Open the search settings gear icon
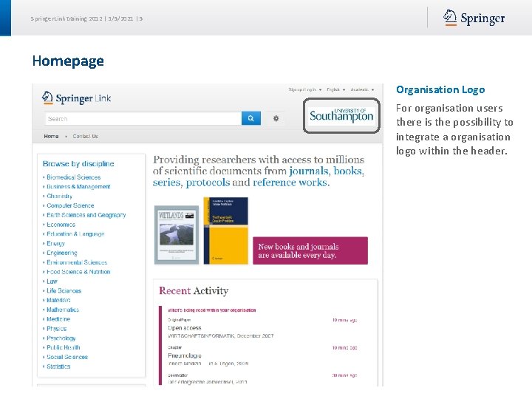This screenshot has height=399, width=532. click(x=276, y=118)
